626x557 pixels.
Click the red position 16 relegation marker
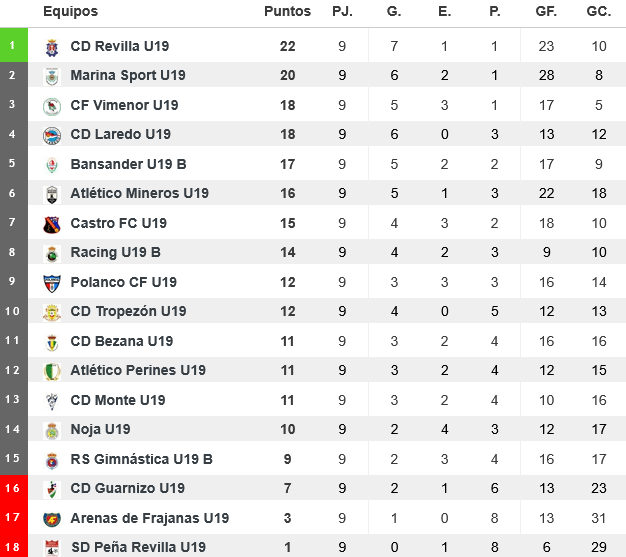pyautogui.click(x=12, y=488)
